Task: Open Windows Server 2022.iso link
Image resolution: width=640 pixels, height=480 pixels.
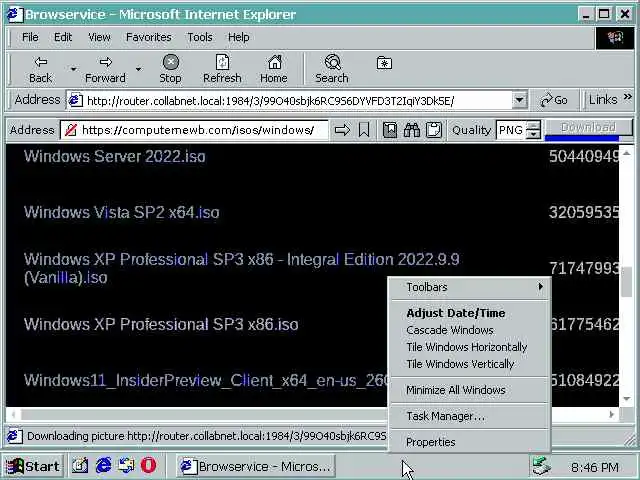Action: click(x=115, y=156)
